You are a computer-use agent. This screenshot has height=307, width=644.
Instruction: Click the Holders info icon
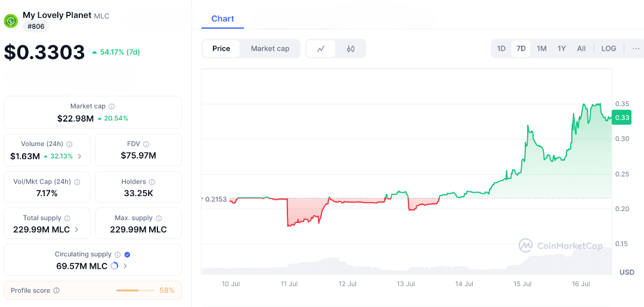[x=151, y=182]
